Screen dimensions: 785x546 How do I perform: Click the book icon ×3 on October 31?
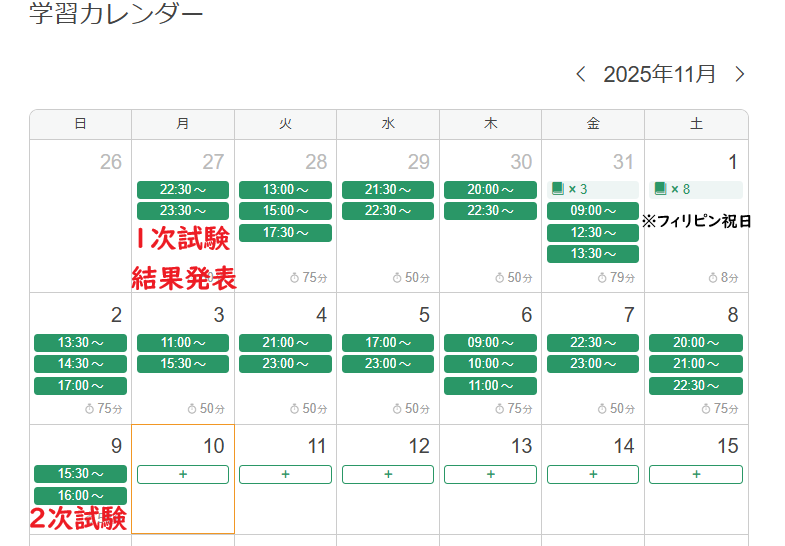[x=558, y=189]
